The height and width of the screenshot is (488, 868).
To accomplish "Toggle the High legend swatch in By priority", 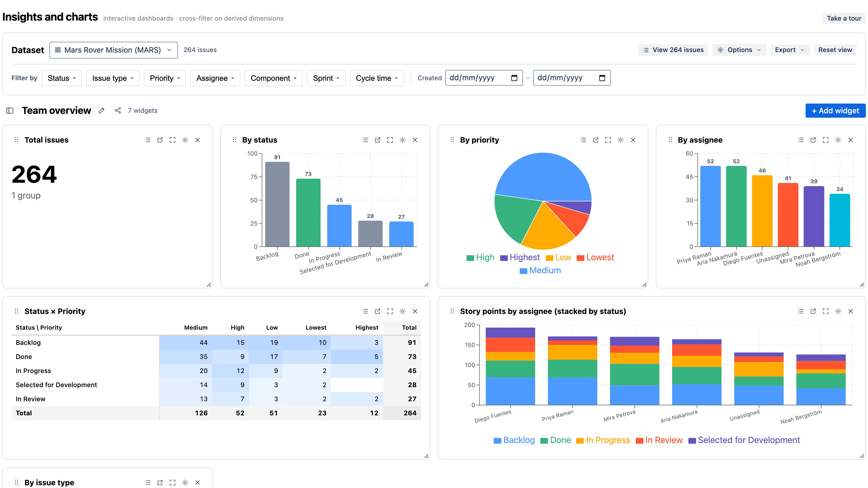I will (470, 258).
